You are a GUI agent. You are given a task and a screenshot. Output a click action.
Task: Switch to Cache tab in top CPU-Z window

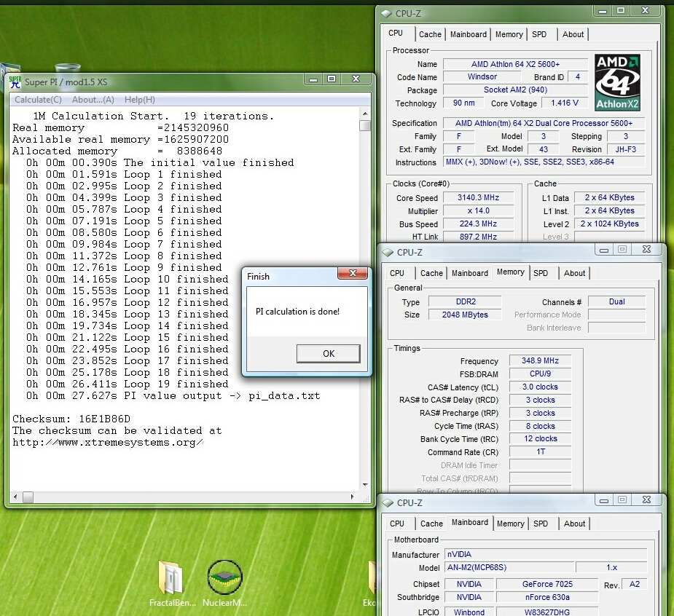pyautogui.click(x=431, y=34)
